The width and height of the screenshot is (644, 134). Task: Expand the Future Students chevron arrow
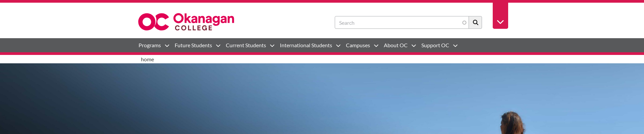[x=218, y=46]
